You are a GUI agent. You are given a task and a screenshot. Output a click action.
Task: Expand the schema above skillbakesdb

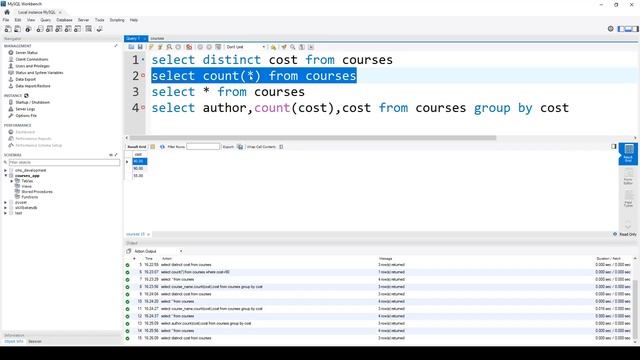6,202
